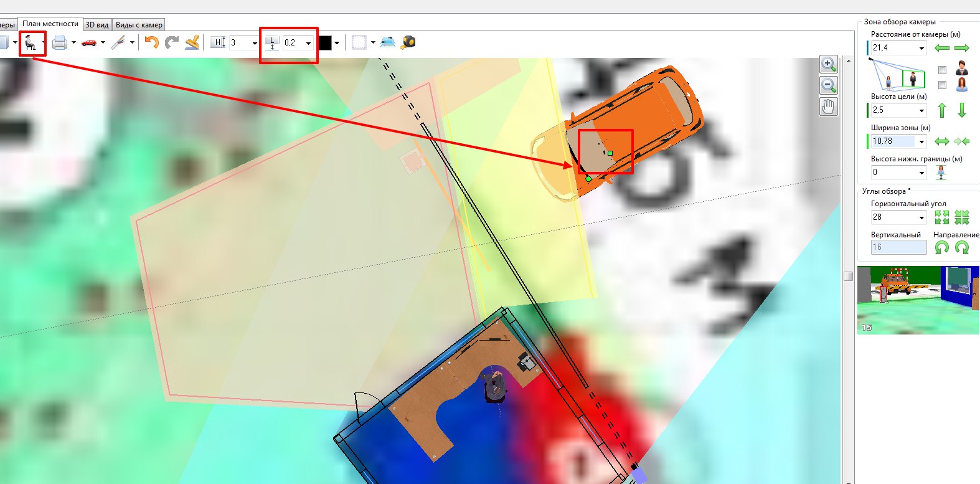Click the scanner background image icon
This screenshot has height=484, width=980.
point(388,42)
